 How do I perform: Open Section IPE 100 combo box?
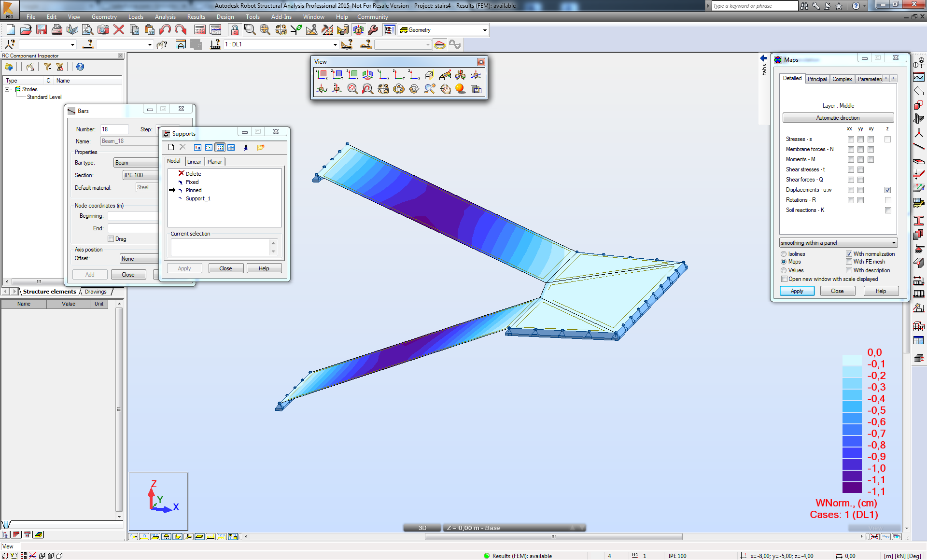(x=140, y=175)
